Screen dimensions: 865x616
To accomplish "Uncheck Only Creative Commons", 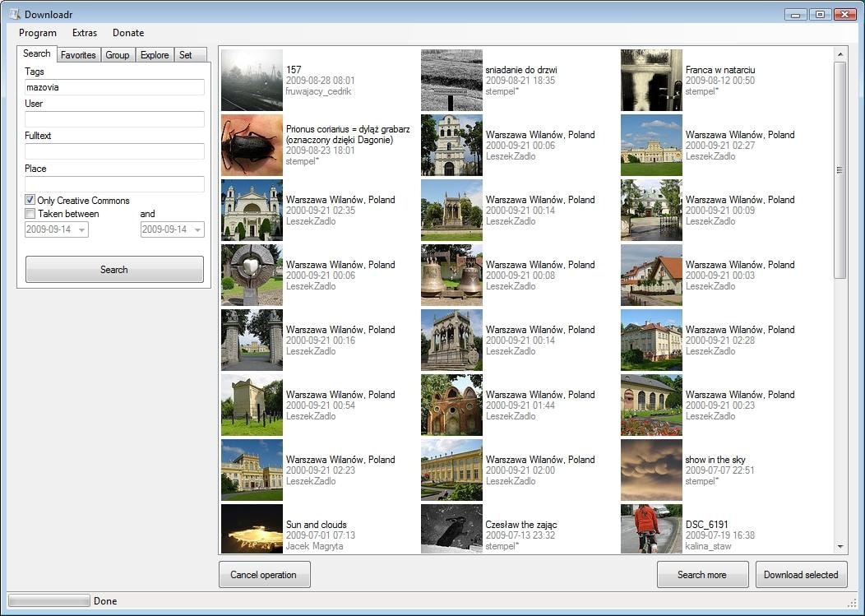I will point(30,200).
